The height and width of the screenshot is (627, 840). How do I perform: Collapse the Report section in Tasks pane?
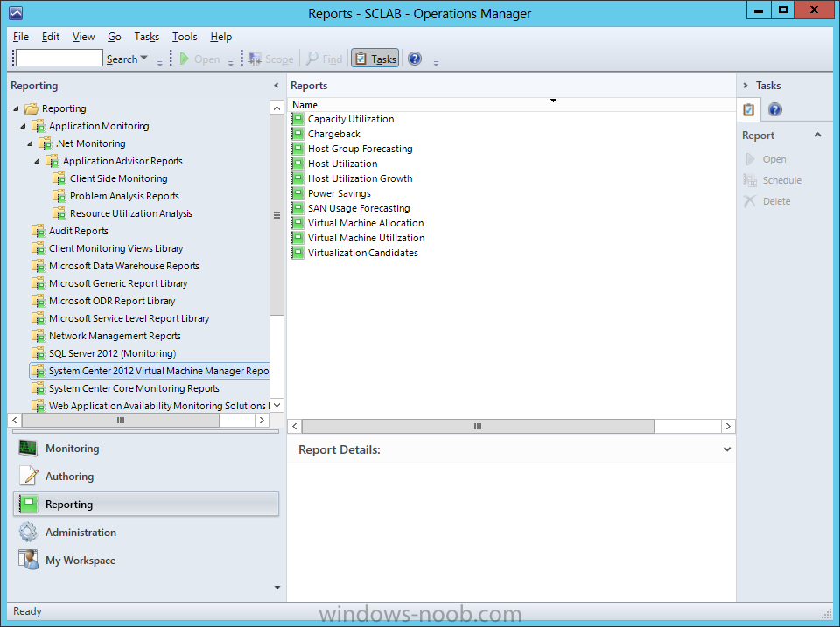818,135
